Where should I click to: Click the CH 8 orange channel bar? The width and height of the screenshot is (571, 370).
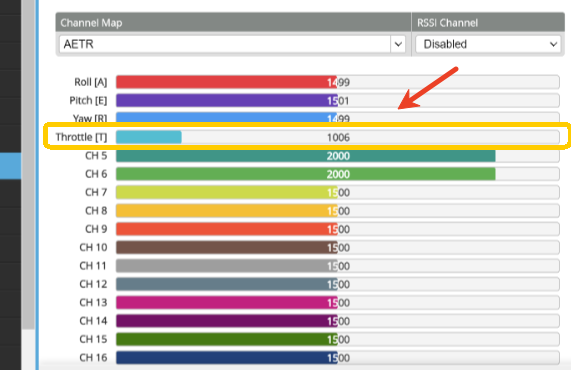[338, 211]
